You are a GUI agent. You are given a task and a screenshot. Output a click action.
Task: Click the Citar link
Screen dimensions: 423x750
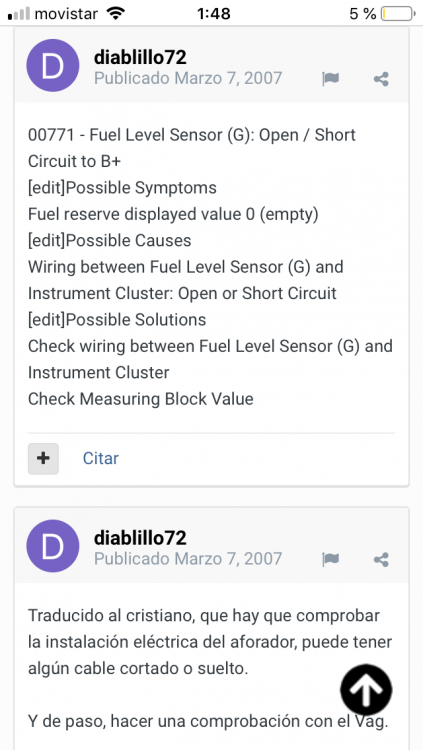(x=100, y=458)
